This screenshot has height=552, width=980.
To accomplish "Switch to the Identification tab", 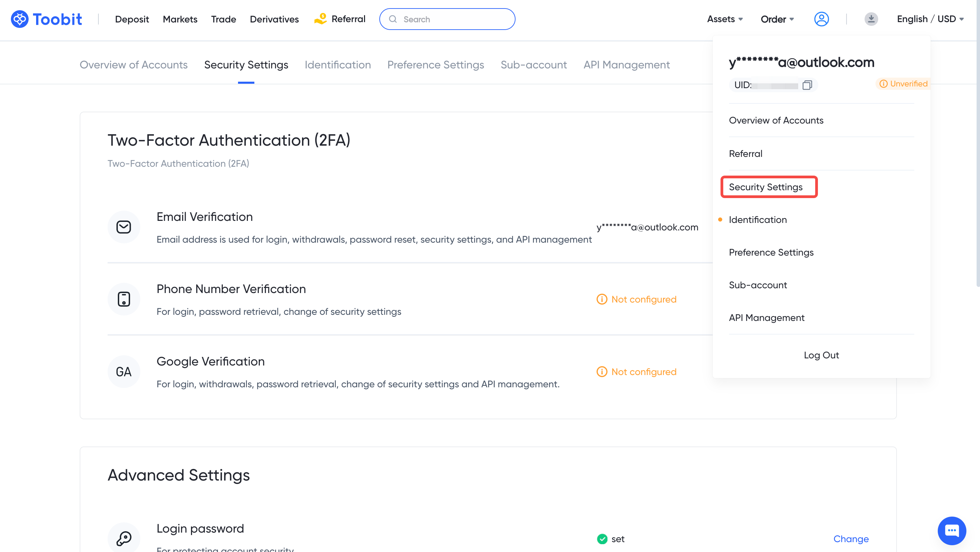I will pos(337,65).
